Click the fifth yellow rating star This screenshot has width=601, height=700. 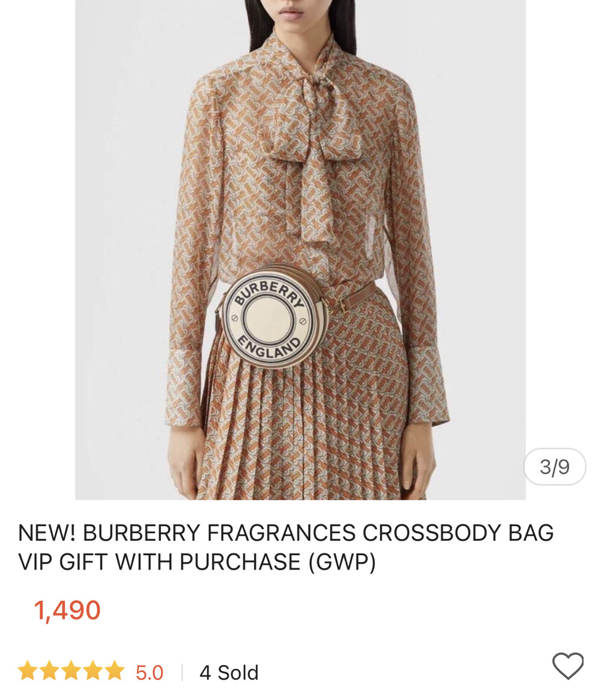115,670
